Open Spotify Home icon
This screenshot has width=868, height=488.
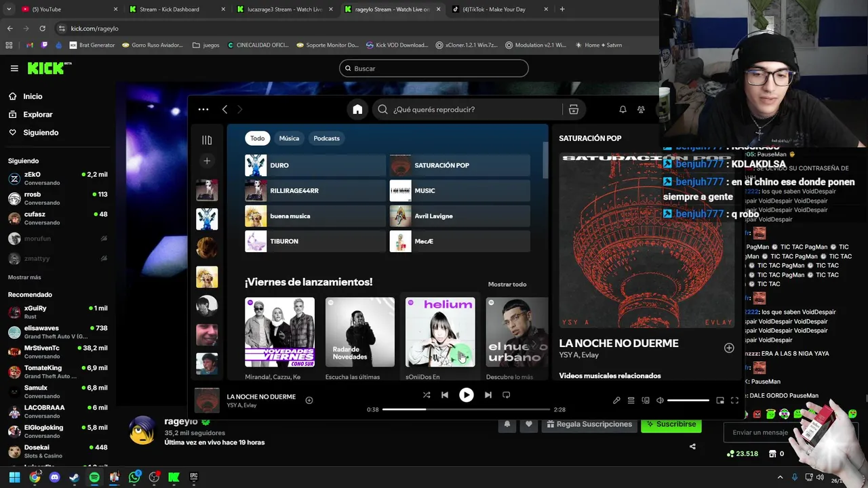tap(357, 109)
